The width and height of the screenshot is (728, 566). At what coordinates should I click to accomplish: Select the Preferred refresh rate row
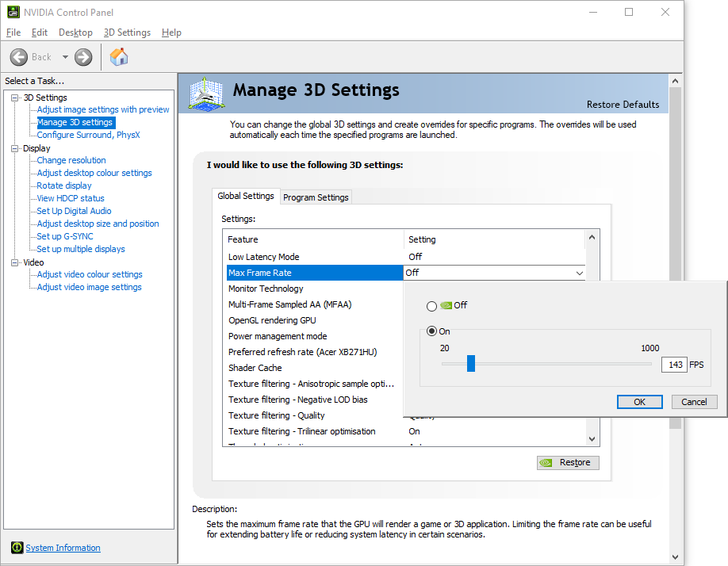[316, 352]
